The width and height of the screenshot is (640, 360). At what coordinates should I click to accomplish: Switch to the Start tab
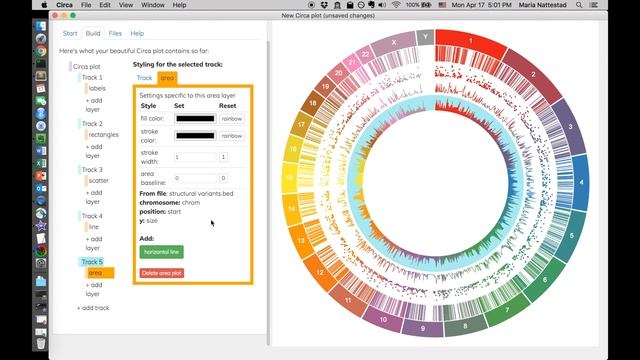[70, 33]
